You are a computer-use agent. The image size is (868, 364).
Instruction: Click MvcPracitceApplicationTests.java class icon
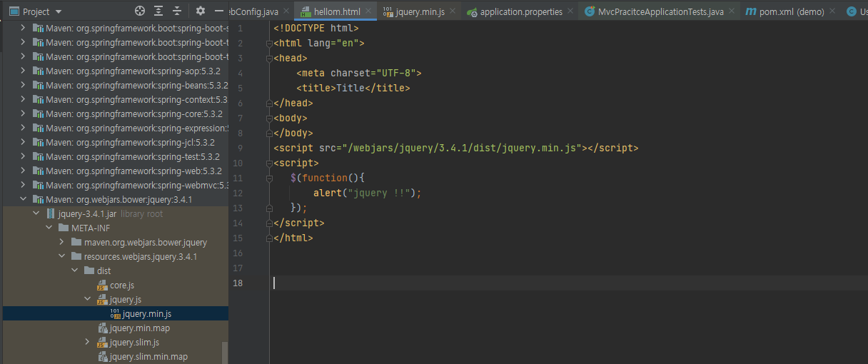(590, 12)
